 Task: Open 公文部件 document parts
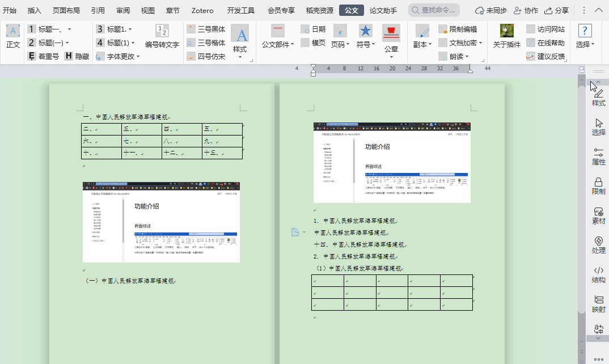(x=278, y=36)
